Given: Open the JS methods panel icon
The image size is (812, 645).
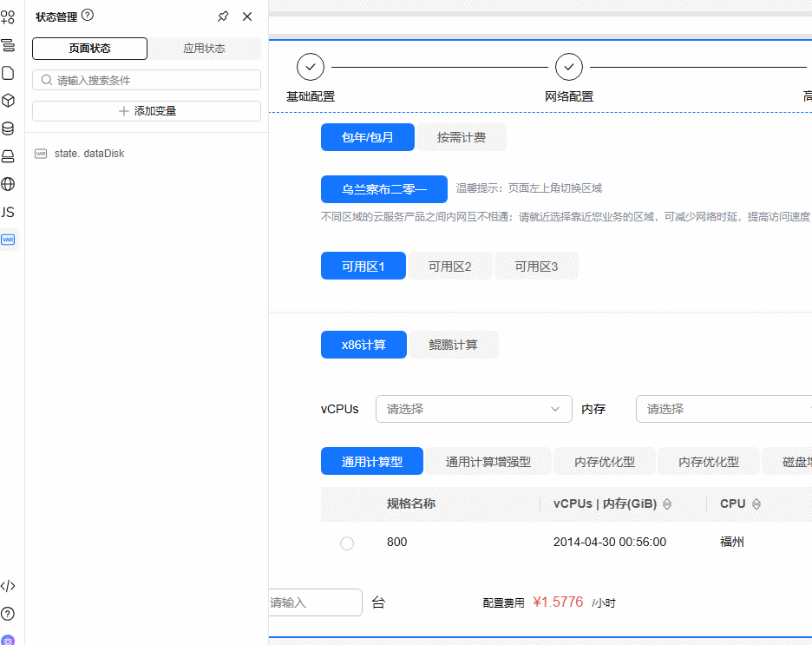Looking at the screenshot, I should tap(9, 212).
